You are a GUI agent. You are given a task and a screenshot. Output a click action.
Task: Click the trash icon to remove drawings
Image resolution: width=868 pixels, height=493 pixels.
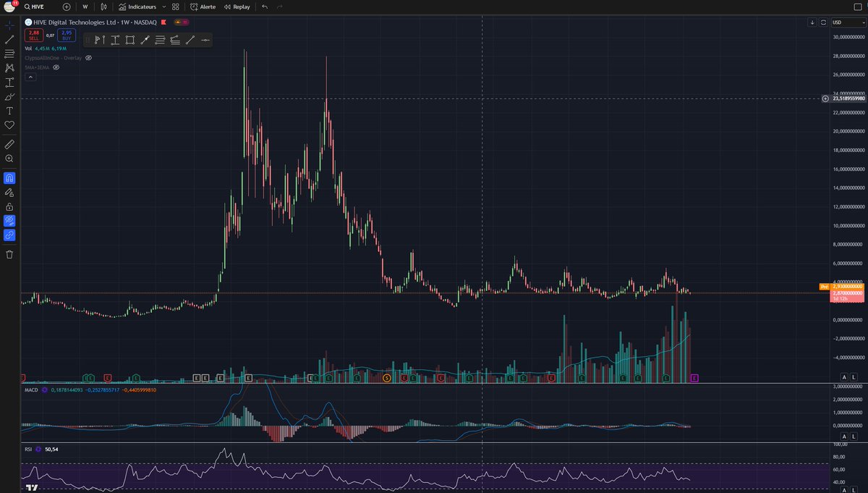[x=9, y=253]
